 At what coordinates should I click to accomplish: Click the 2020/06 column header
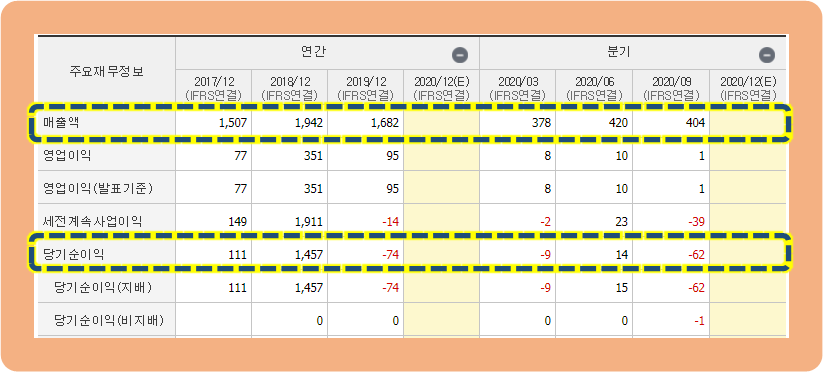pos(594,87)
